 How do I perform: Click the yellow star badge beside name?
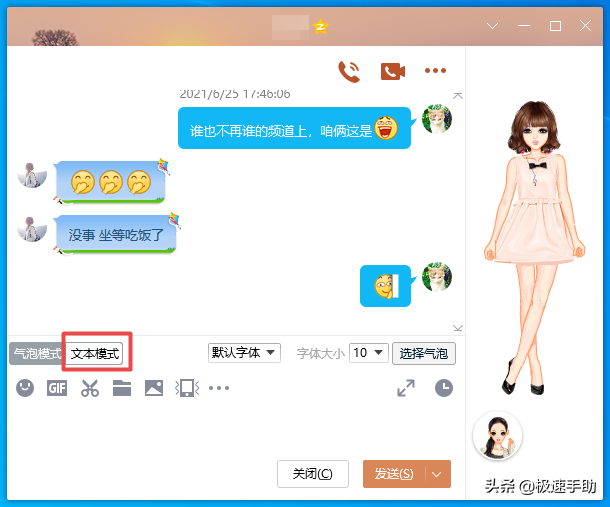[321, 26]
